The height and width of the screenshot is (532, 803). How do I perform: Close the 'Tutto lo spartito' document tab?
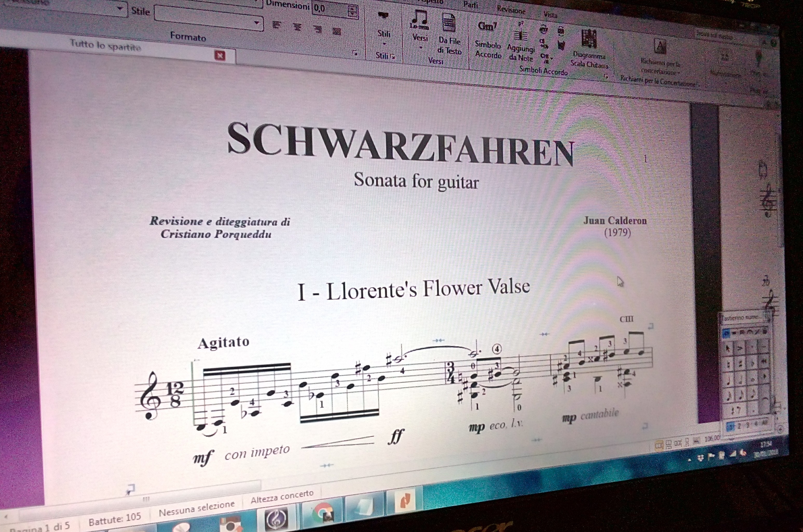(220, 55)
